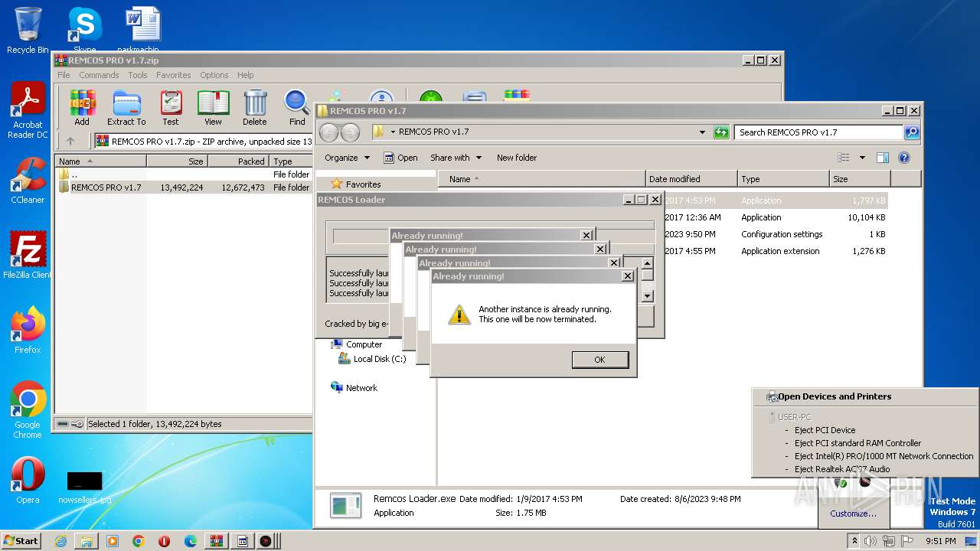Open the Explorer address bar history dropdown
This screenshot has width=980, height=551.
(x=702, y=132)
